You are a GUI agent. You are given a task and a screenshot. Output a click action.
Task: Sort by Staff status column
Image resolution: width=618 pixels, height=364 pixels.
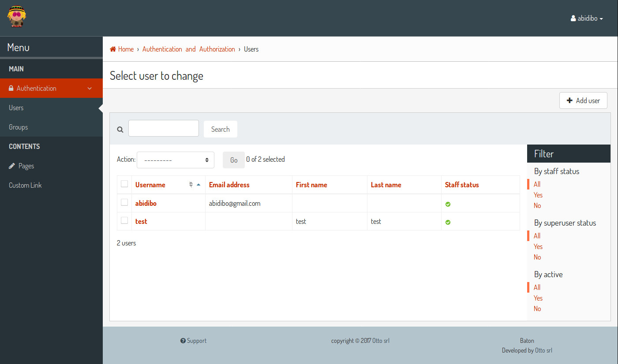tap(462, 185)
